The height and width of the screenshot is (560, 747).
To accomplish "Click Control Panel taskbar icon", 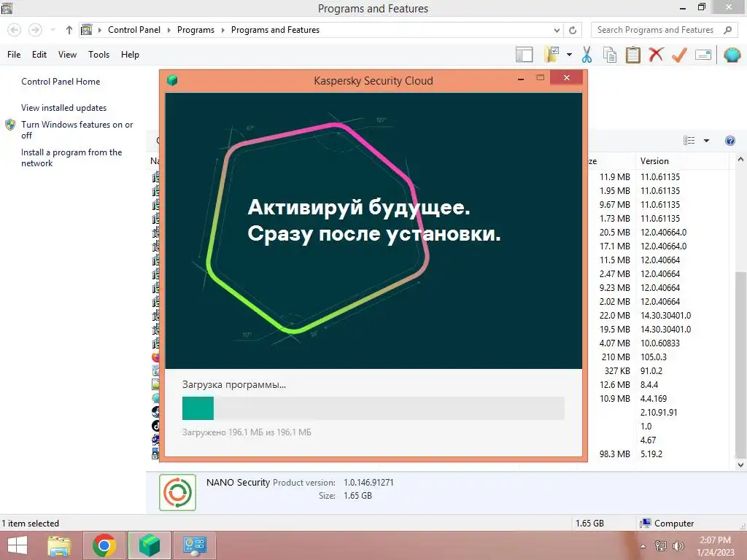I will 194,545.
